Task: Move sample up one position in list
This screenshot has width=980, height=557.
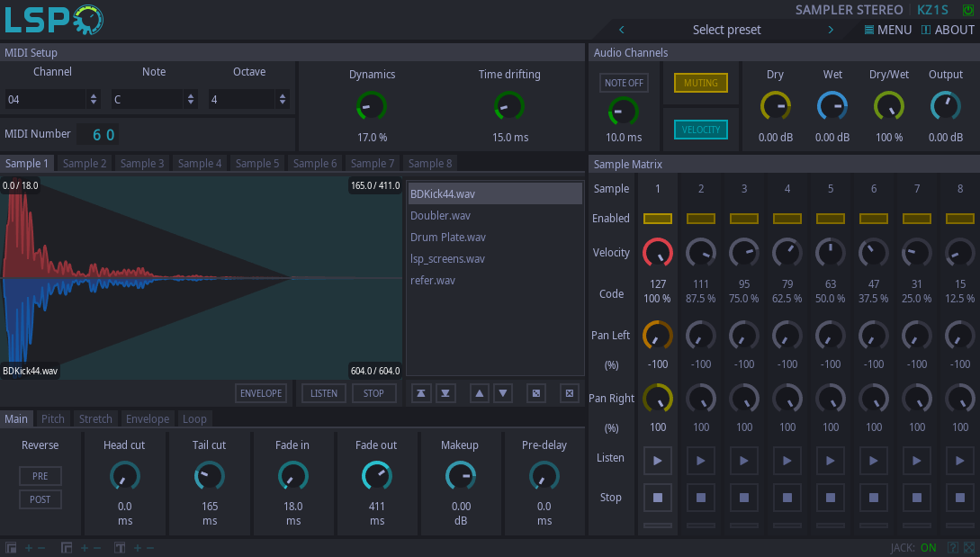Action: tap(480, 393)
